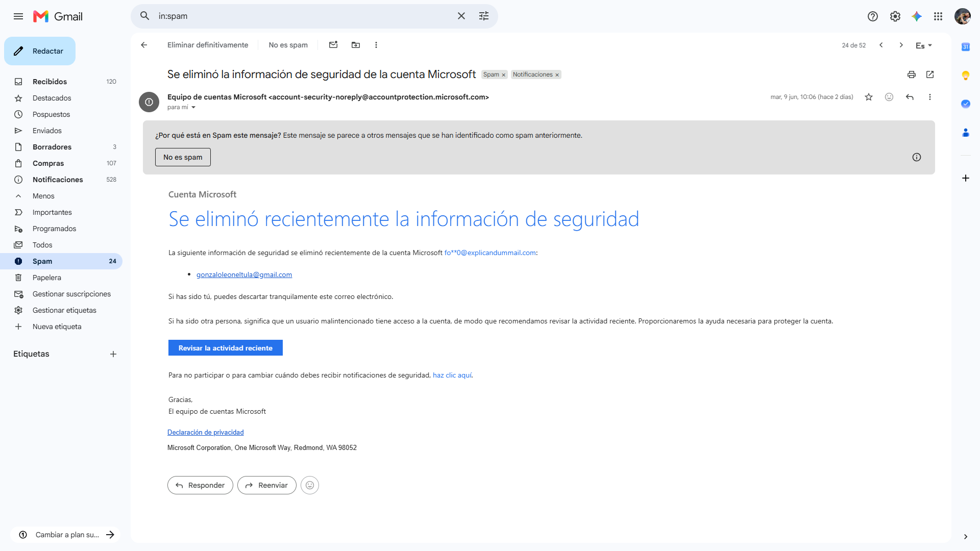Open the Programados folder
Viewport: 980px width, 551px height.
pos(61,229)
